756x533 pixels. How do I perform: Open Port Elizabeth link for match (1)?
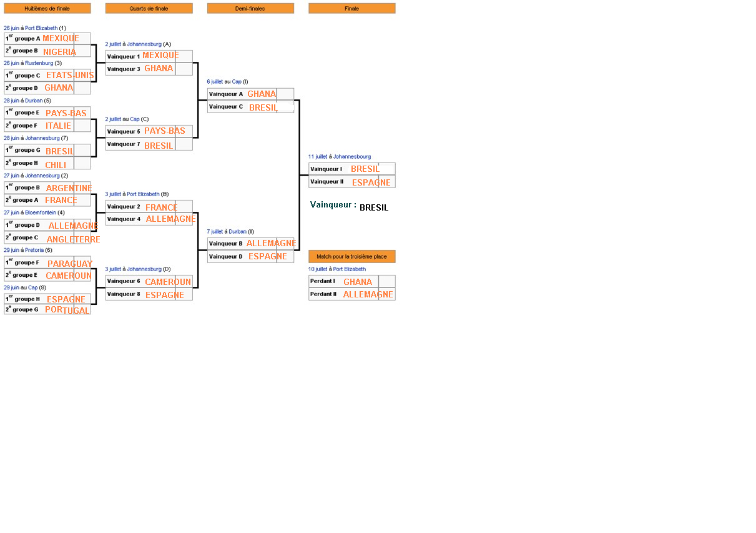click(41, 29)
